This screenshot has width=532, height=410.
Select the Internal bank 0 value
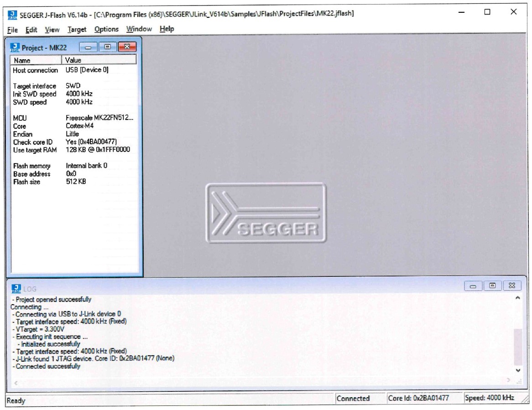click(87, 166)
